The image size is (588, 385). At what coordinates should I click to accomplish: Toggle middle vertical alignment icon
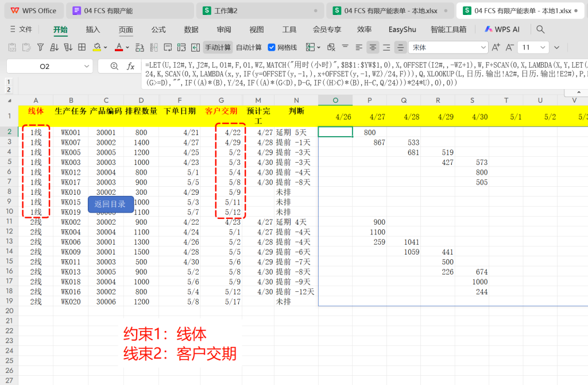[400, 47]
